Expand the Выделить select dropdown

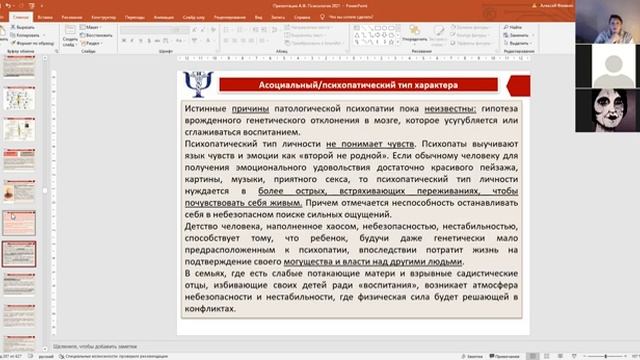[x=519, y=43]
